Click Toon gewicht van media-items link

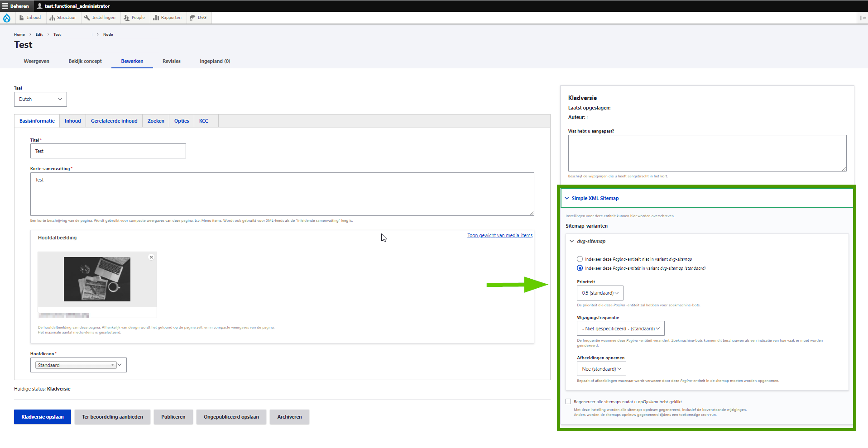pos(499,235)
